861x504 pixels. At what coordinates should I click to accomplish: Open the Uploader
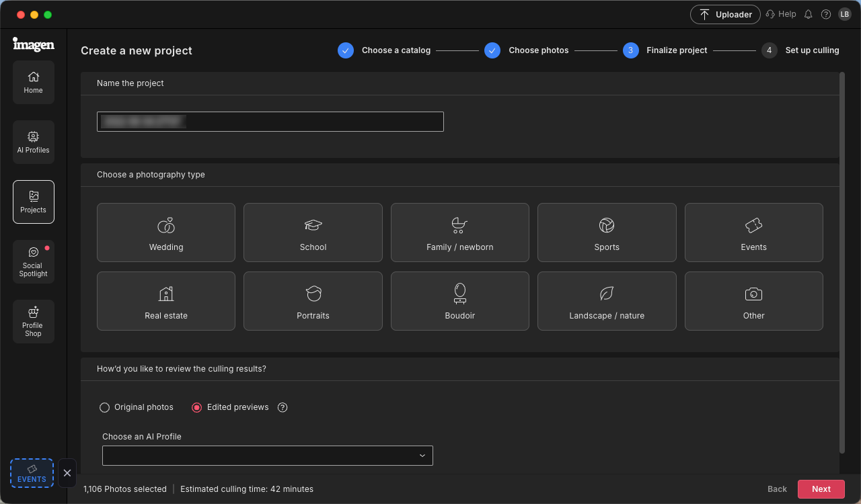tap(725, 14)
